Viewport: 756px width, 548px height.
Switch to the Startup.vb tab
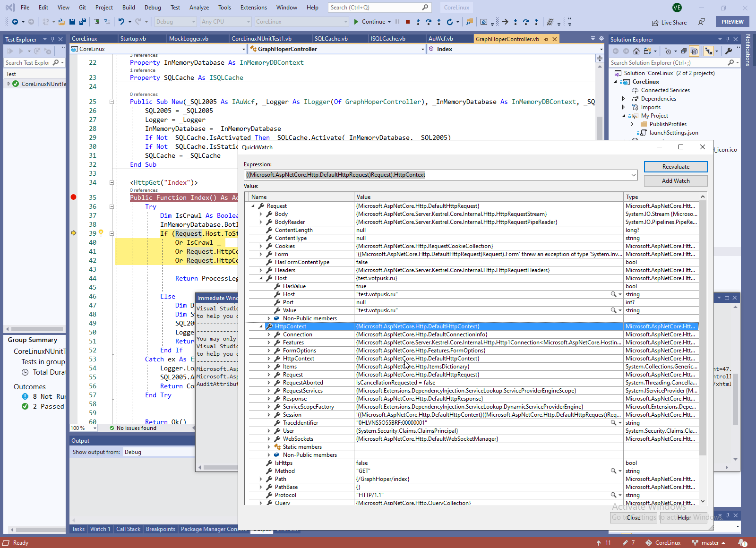(133, 39)
